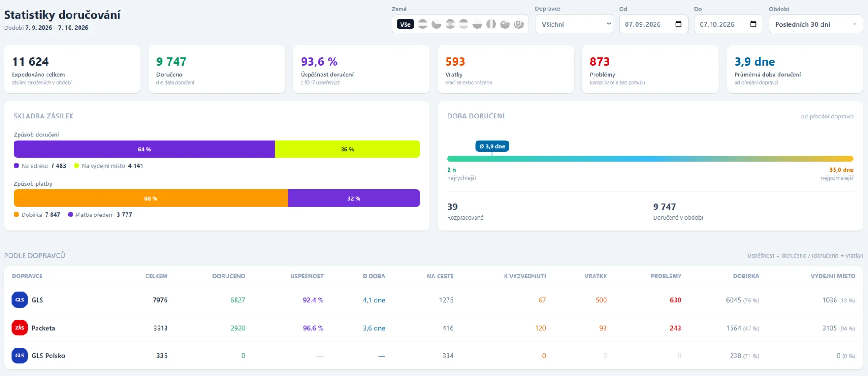This screenshot has width=868, height=376.
Task: Filter by the vertical-striped flag icon
Action: click(x=491, y=24)
